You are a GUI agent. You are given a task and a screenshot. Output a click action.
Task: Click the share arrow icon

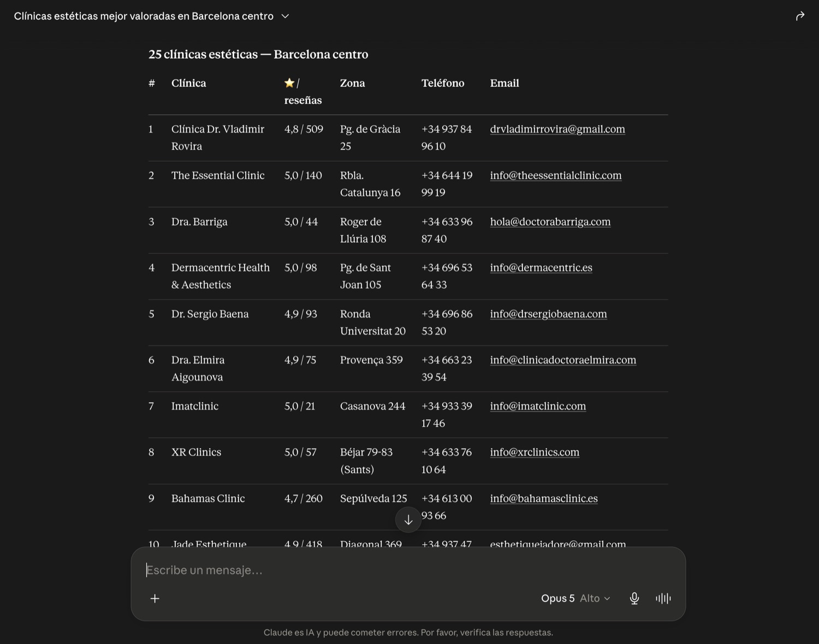(x=800, y=16)
